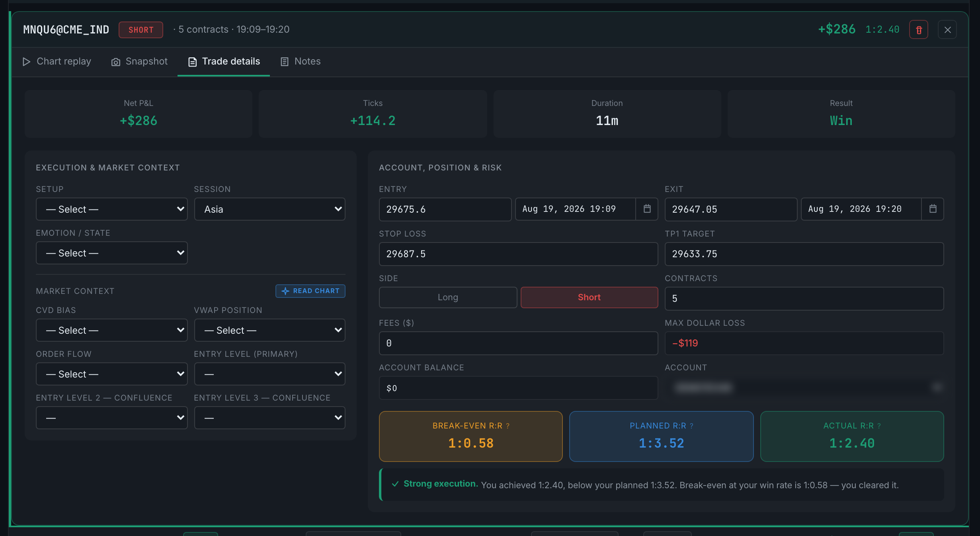Click the Planned R:R help question mark

pyautogui.click(x=692, y=426)
